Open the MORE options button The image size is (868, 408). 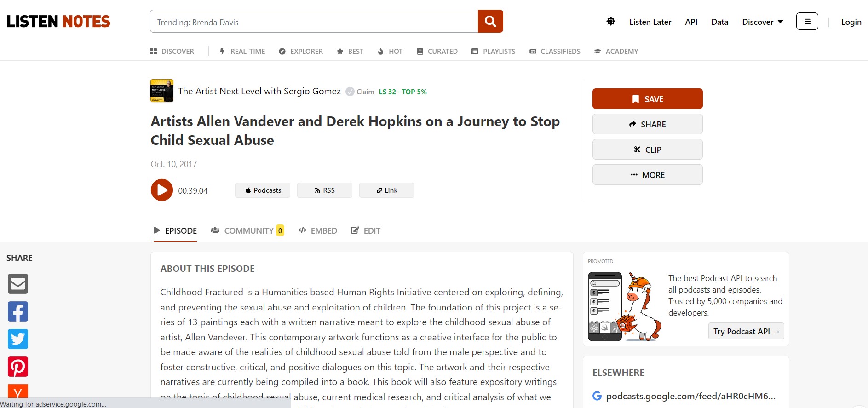tap(647, 175)
